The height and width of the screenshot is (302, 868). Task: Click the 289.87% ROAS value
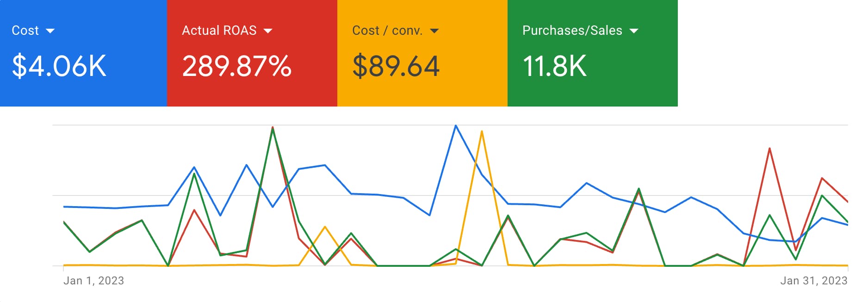(x=236, y=65)
